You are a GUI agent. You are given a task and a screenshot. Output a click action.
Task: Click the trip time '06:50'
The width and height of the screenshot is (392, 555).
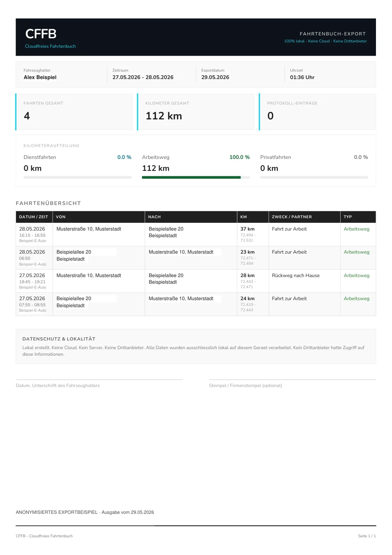click(x=25, y=259)
